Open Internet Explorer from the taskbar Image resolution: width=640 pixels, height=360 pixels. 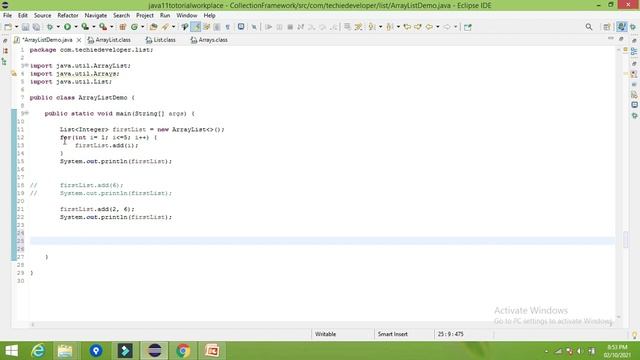[38, 351]
